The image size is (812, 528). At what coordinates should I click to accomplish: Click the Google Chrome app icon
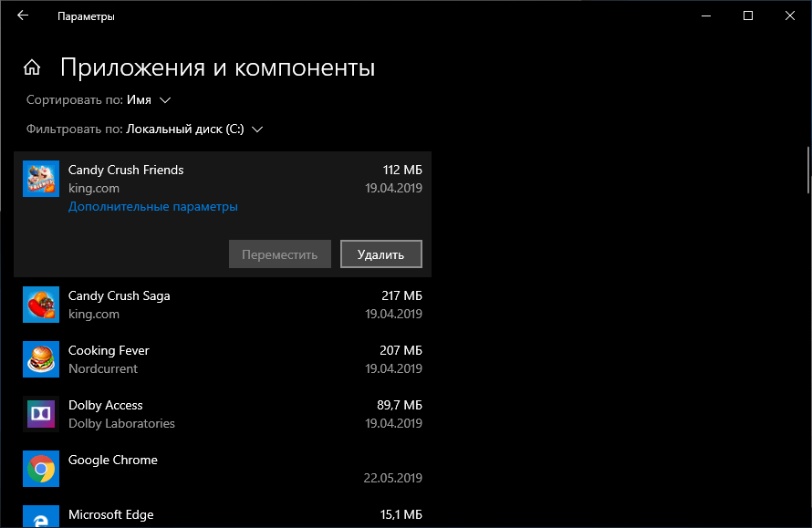pos(40,469)
